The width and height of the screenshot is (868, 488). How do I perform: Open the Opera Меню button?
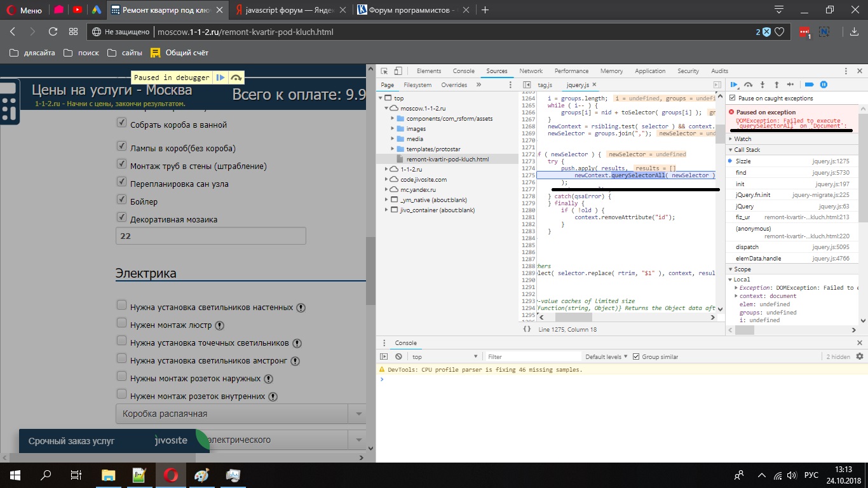24,10
